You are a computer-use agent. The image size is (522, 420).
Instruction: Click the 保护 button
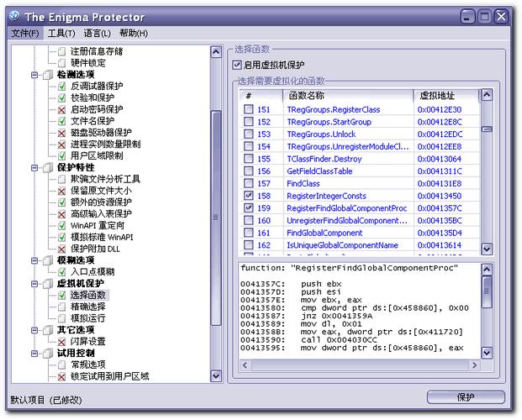click(466, 397)
